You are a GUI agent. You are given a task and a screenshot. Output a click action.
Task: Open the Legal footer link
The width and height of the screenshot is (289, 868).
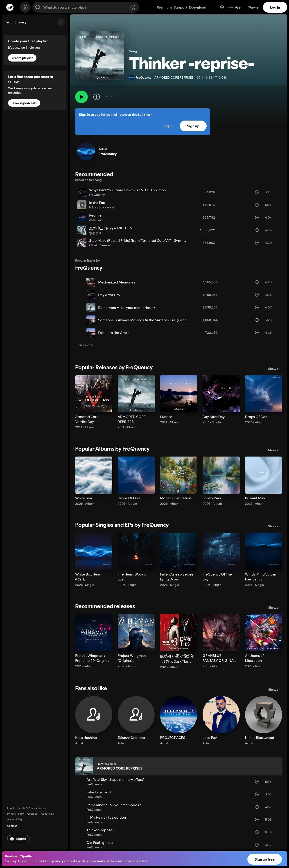click(10, 808)
